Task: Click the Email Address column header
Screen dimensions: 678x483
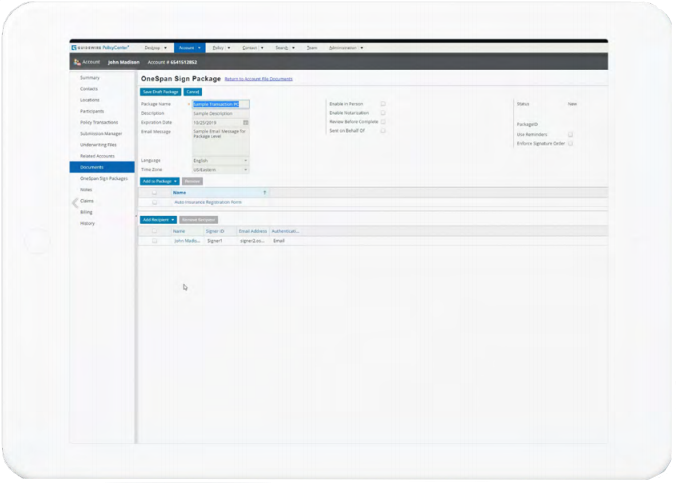Action: click(253, 231)
